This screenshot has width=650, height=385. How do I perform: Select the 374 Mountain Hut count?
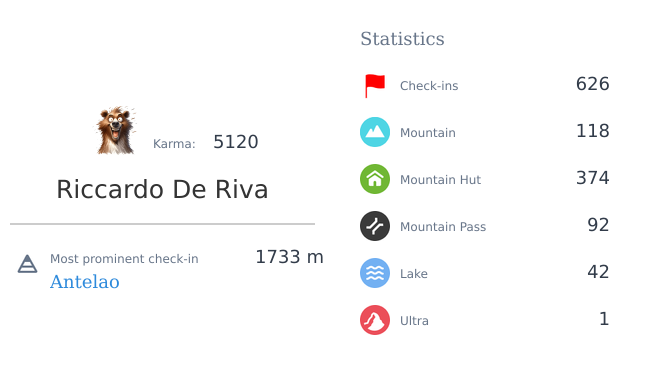point(592,178)
